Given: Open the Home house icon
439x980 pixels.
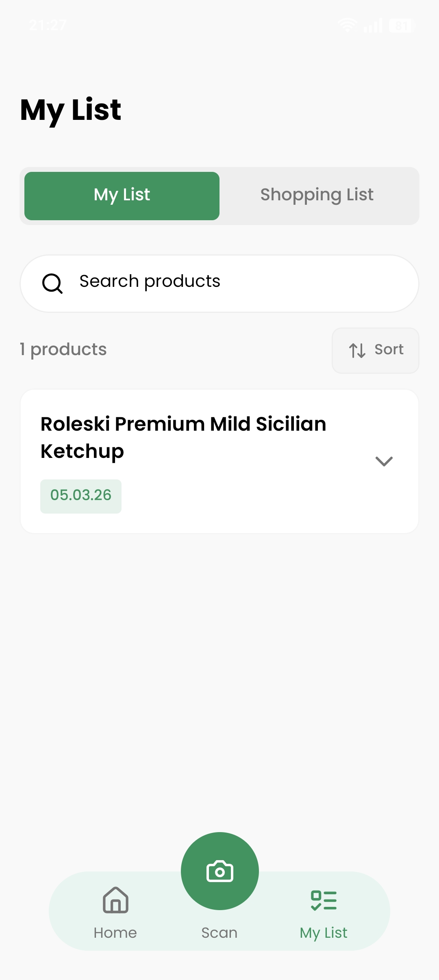Looking at the screenshot, I should click(x=115, y=900).
